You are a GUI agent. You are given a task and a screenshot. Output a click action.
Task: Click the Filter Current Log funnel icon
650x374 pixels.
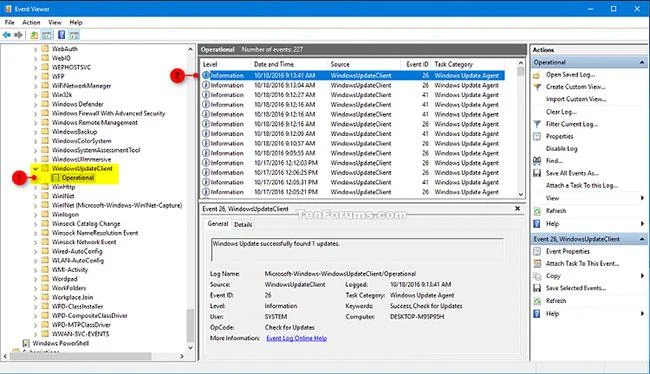point(537,124)
